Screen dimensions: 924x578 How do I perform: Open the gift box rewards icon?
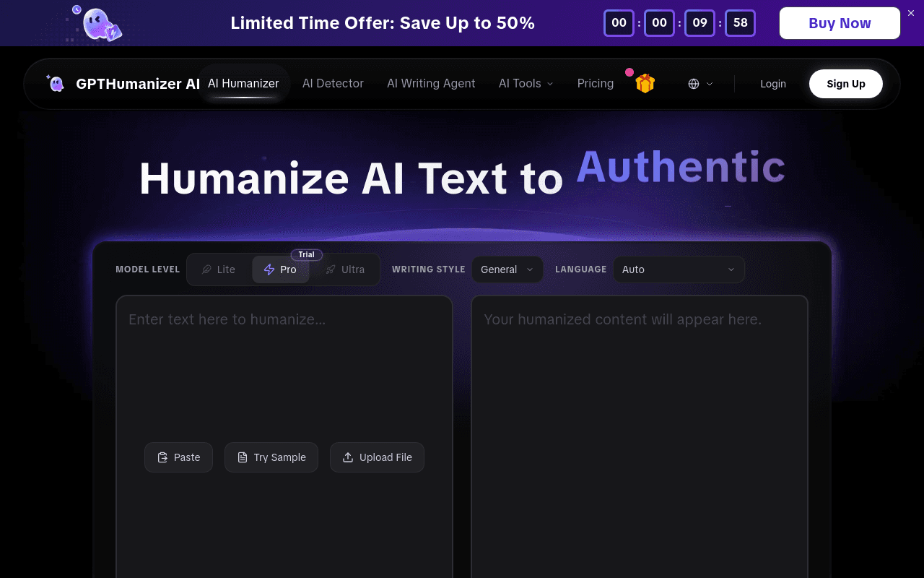point(645,84)
